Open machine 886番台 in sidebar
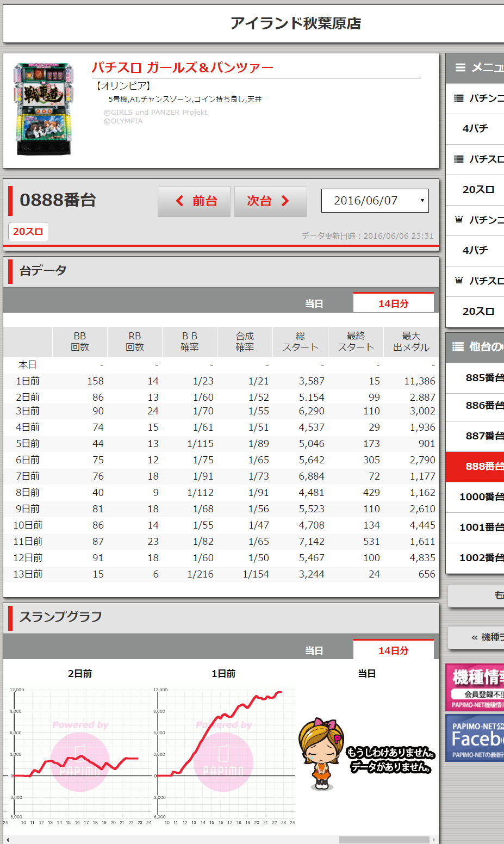The width and height of the screenshot is (504, 844). (475, 406)
